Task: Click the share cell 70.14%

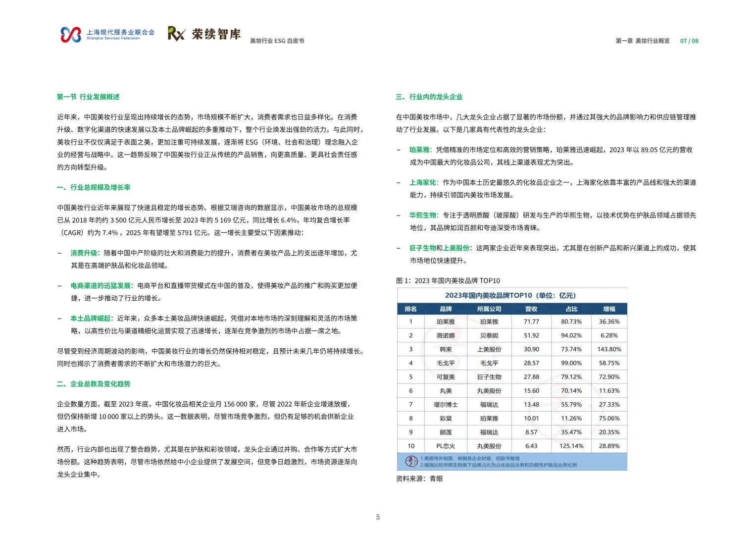Action: click(571, 391)
